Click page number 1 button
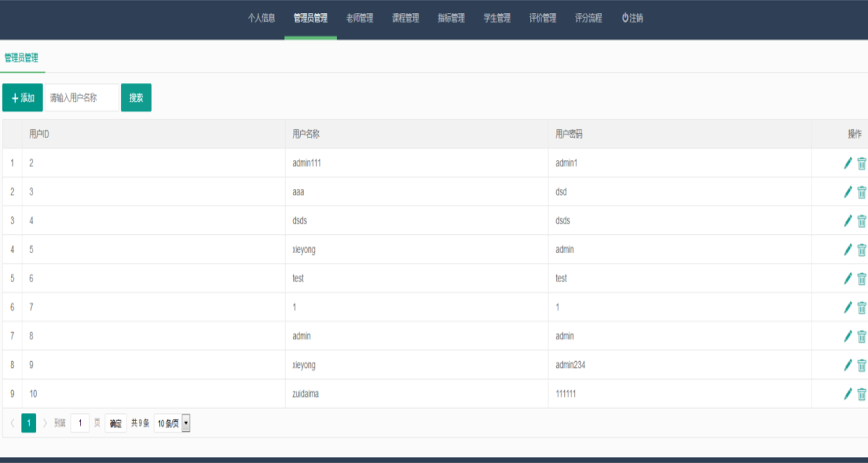 pyautogui.click(x=29, y=423)
